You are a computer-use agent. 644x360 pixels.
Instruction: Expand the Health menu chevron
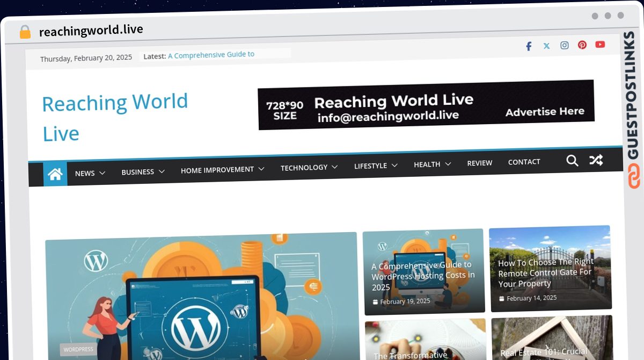pyautogui.click(x=448, y=164)
